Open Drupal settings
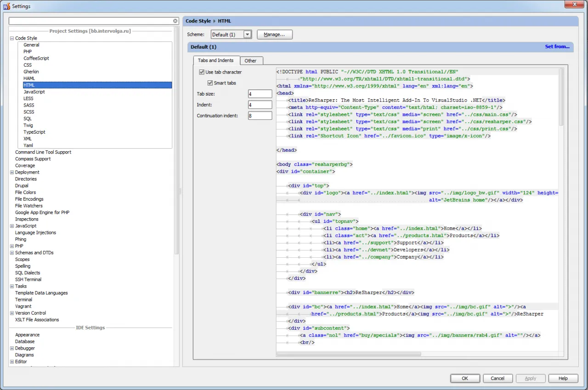Image resolution: width=588 pixels, height=390 pixels. coord(22,186)
